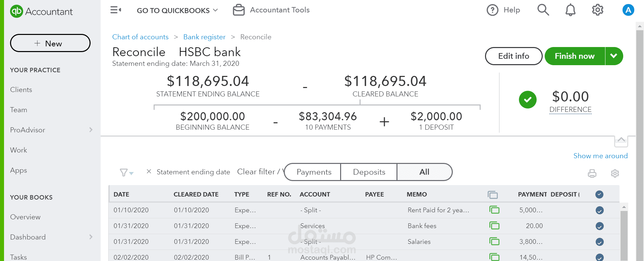Uncheck cleared mark for Salaries row
This screenshot has width=644, height=261.
(599, 242)
